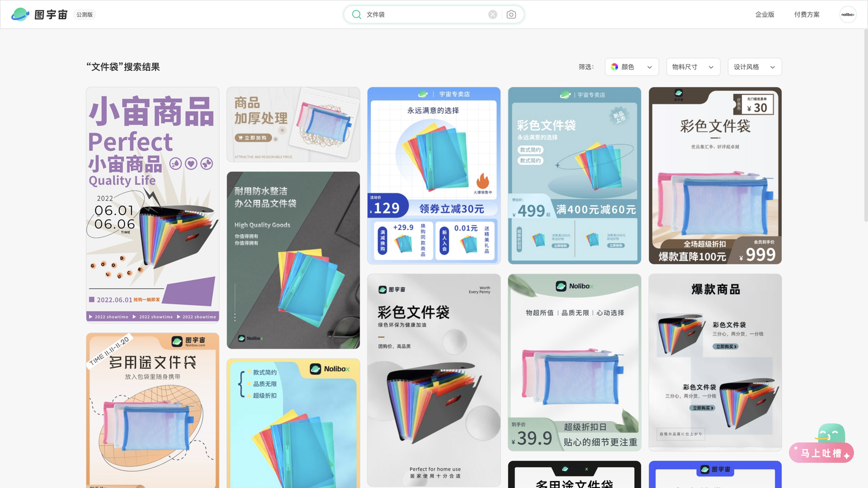868x488 pixels.
Task: Focus the search field containing 文件袋
Action: (x=433, y=14)
